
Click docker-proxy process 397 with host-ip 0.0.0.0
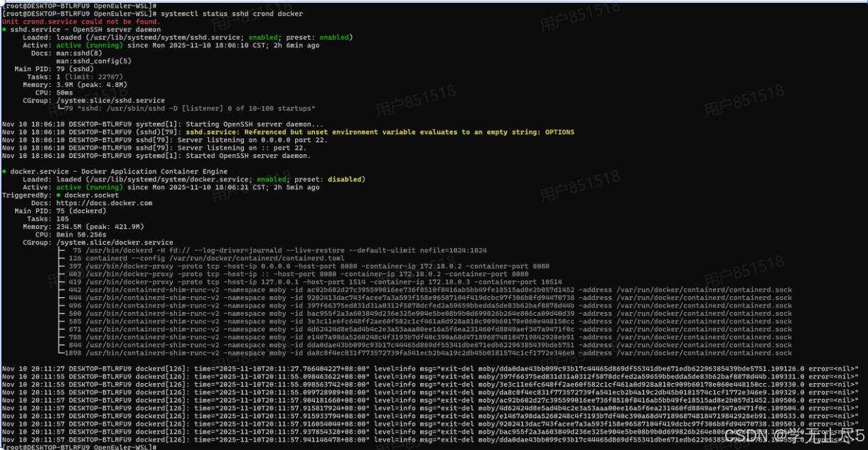click(x=305, y=266)
